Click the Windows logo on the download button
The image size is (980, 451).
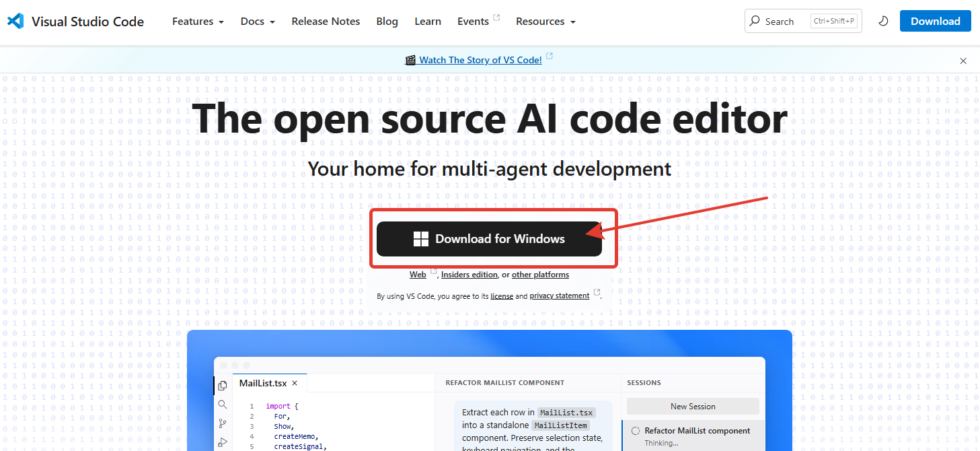[421, 239]
